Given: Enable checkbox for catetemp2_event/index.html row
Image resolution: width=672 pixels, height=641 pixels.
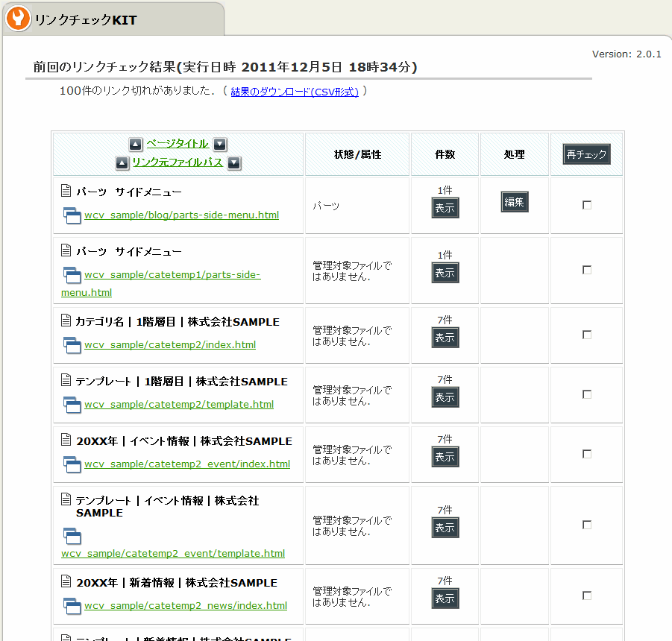Looking at the screenshot, I should pos(587,454).
